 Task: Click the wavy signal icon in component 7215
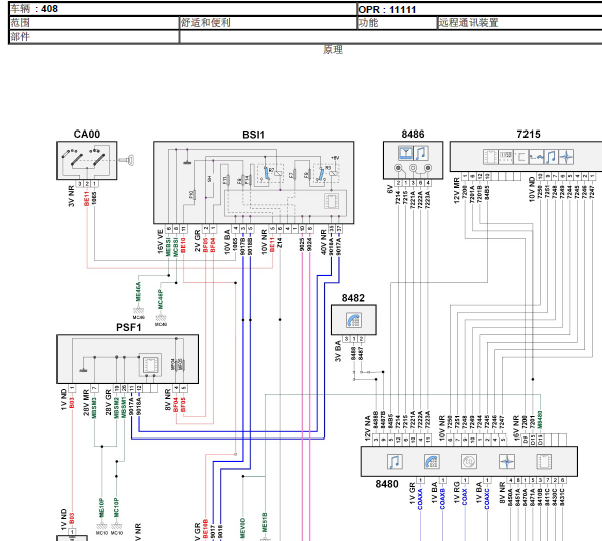point(536,157)
